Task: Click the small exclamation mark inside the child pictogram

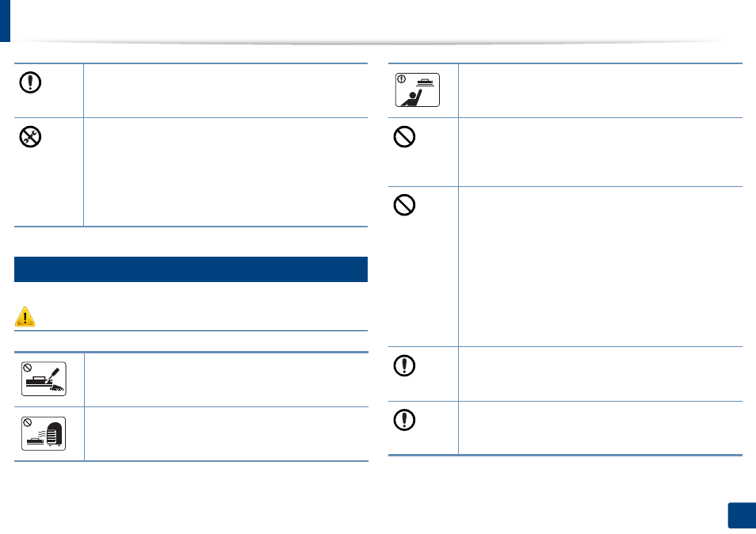Action: coord(401,78)
